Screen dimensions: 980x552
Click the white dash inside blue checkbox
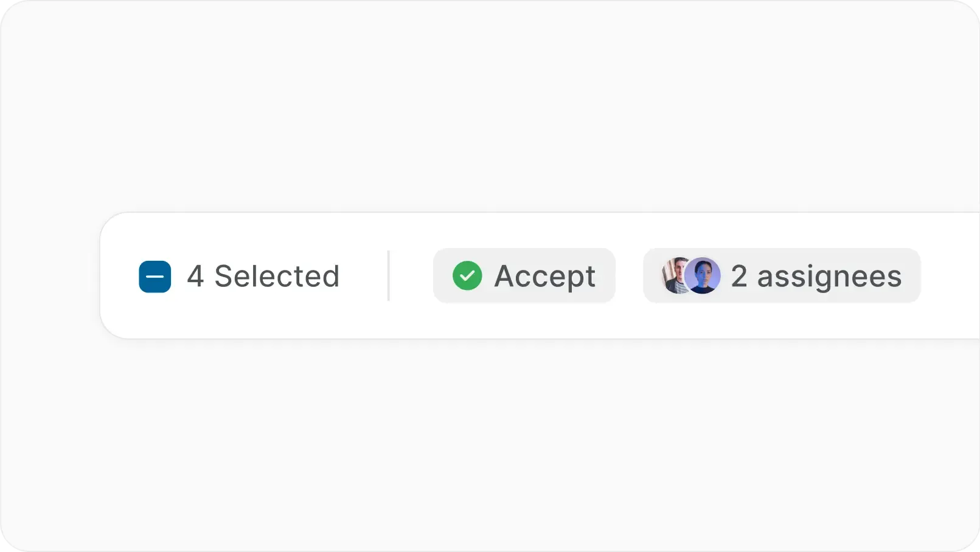(155, 277)
